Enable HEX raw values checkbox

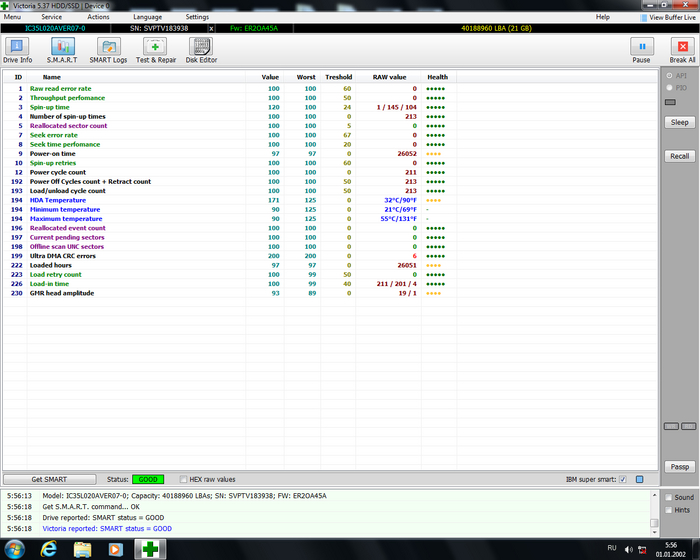(183, 479)
